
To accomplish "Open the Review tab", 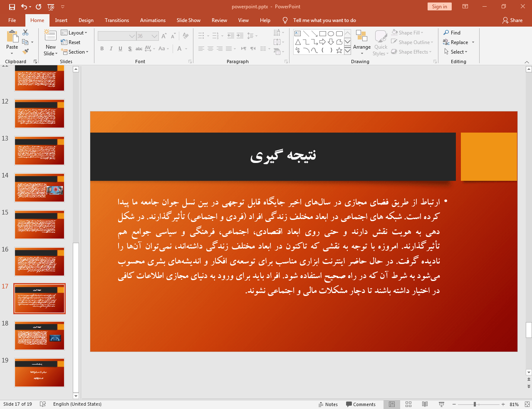I will 218,20.
